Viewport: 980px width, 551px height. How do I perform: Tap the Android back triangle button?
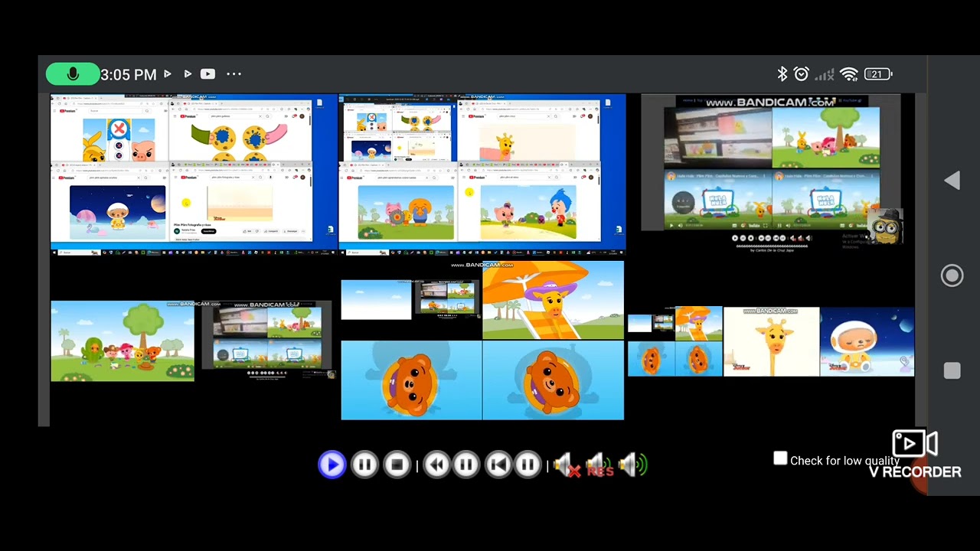click(x=952, y=181)
